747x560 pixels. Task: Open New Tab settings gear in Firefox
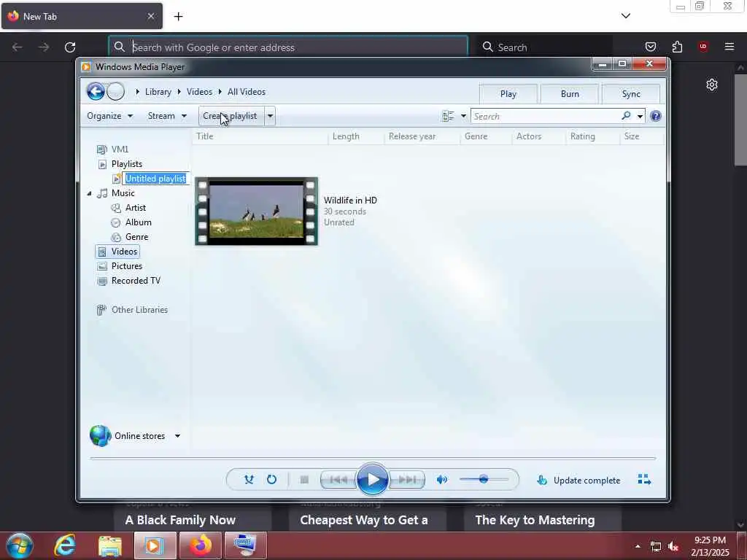[x=712, y=85]
